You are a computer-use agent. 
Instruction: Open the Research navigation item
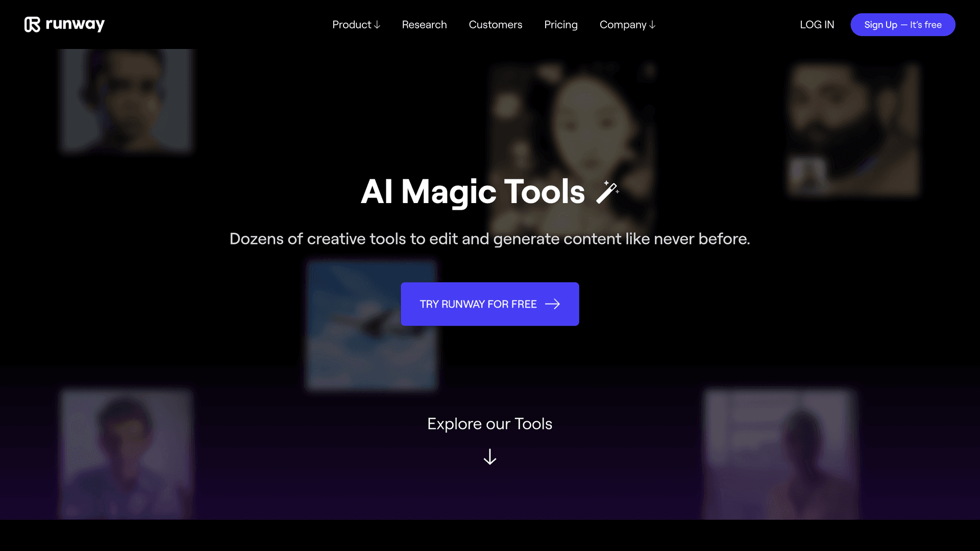[x=424, y=25]
